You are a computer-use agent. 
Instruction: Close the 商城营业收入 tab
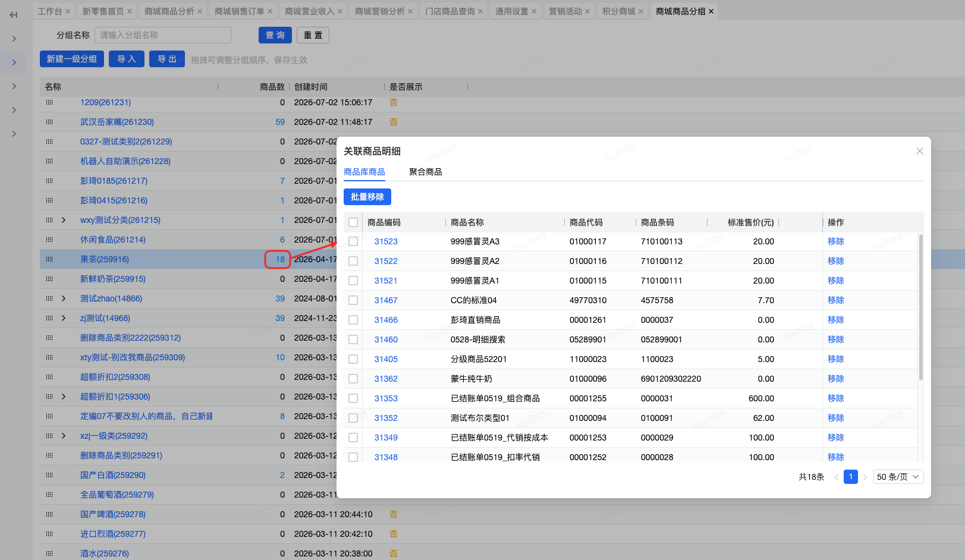(x=340, y=11)
